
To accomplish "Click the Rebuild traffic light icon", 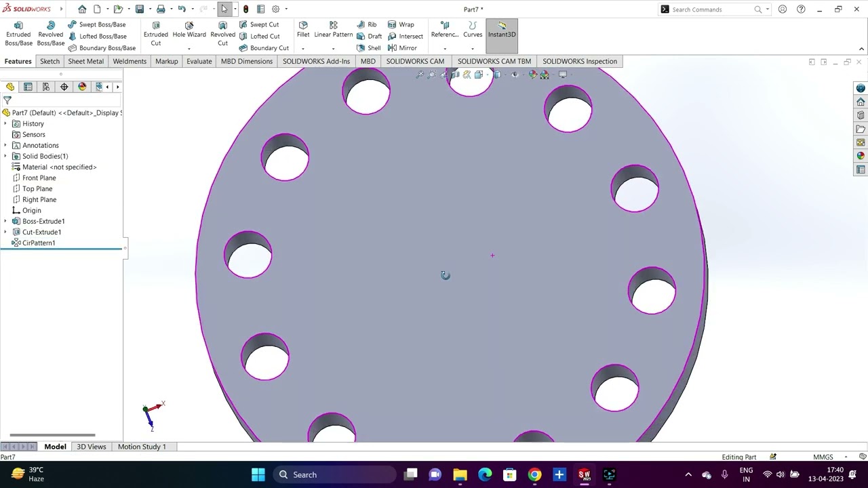I will click(x=245, y=9).
